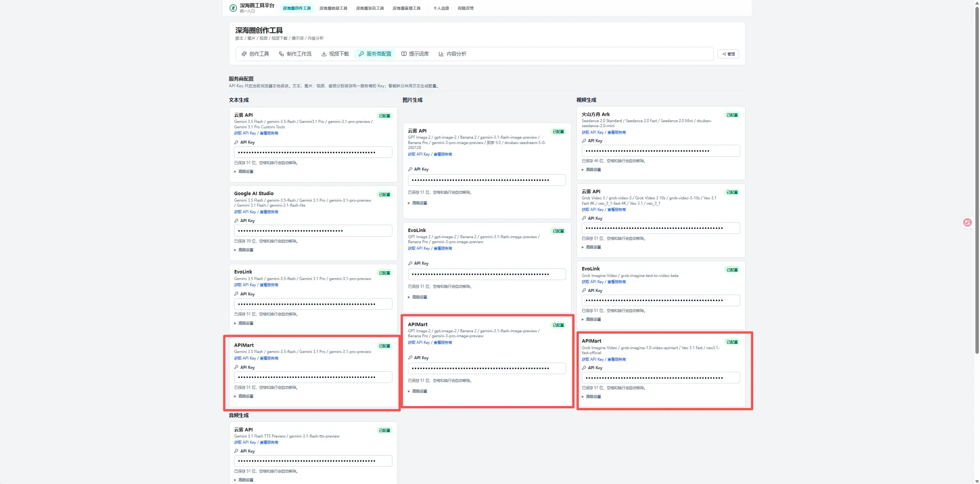
Task: Click 获取 API Key link in 视频生成 APIMart card
Action: click(x=592, y=360)
